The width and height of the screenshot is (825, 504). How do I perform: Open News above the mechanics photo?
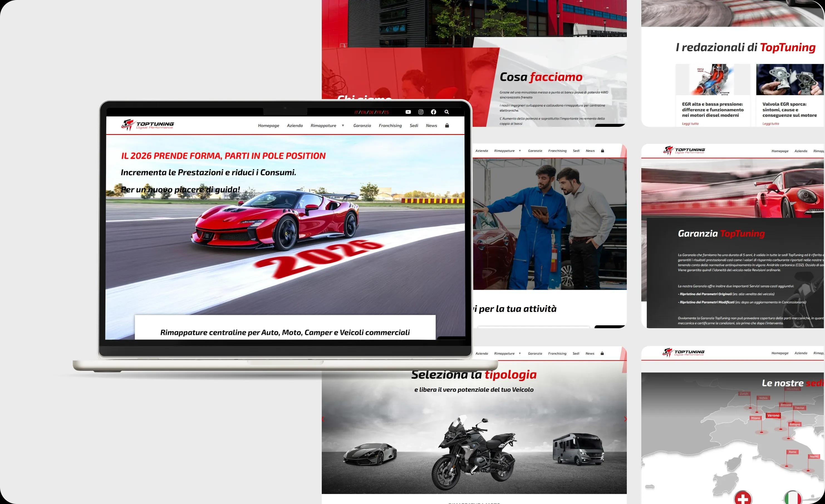[x=590, y=151]
